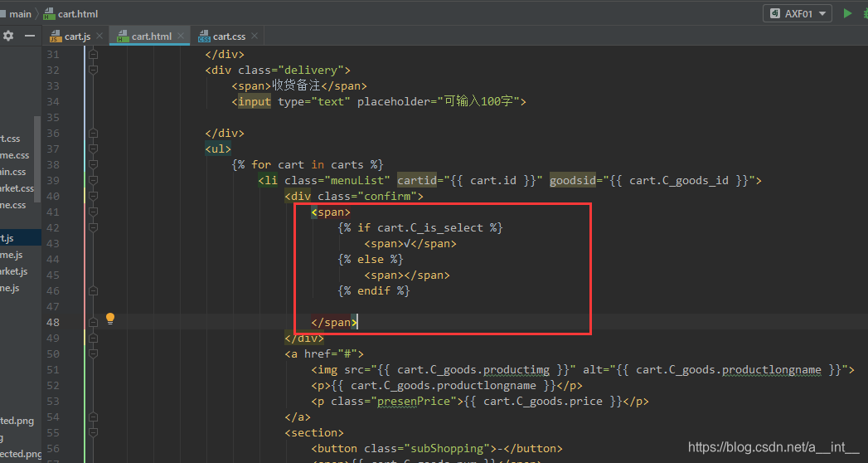Collapse the anchor tag fold on line 50
Viewport: 868px width, 463px height.
pos(93,354)
